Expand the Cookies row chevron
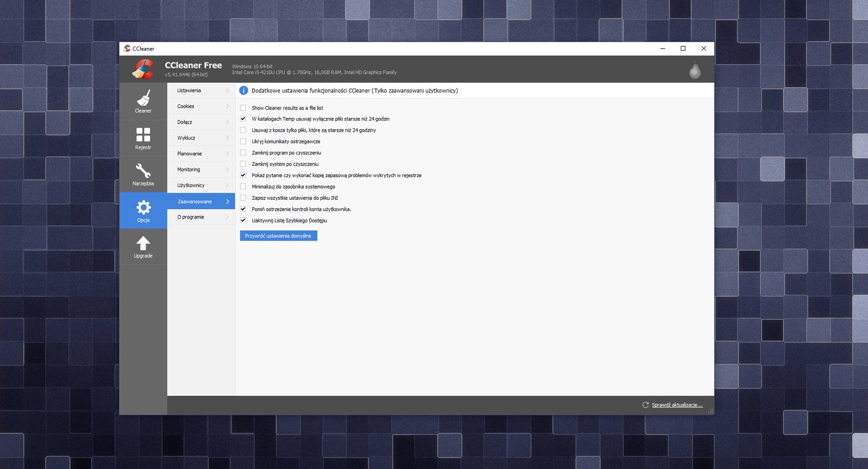Viewport: 868px width, 469px height. tap(227, 106)
